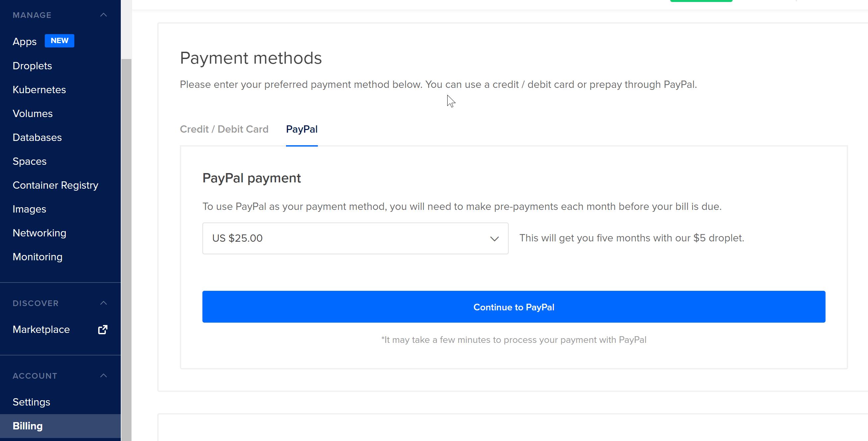Go to Networking section

point(39,233)
